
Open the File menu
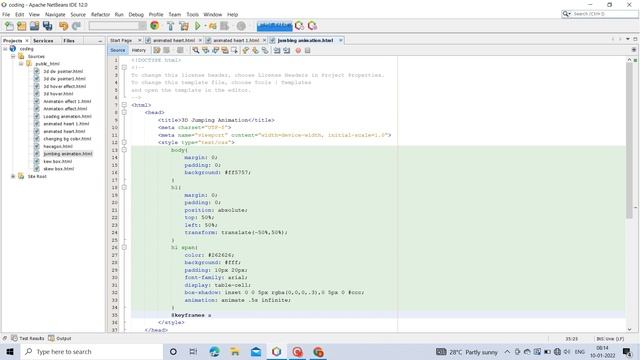(6, 14)
